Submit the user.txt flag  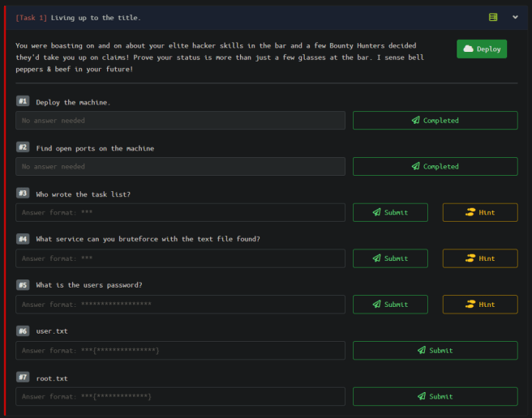435,351
